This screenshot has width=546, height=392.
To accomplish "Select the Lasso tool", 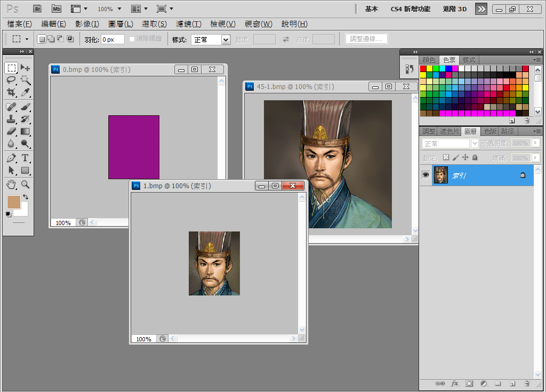I will click(x=11, y=80).
